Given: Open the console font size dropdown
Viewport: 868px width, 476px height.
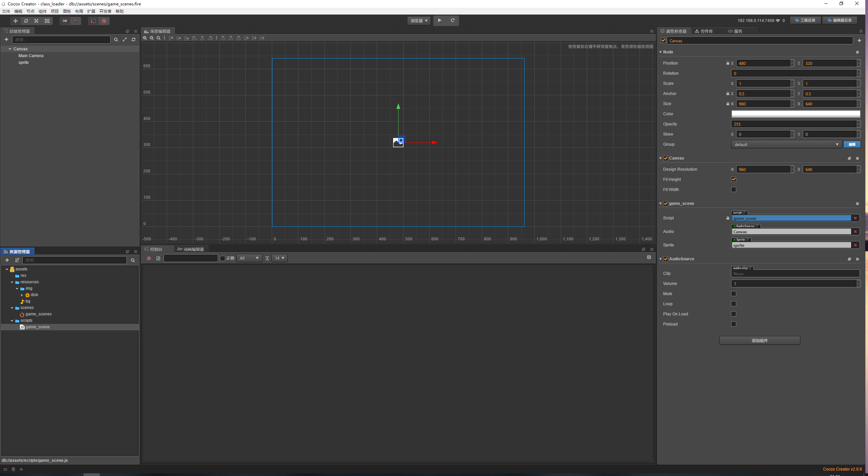Looking at the screenshot, I should coord(279,258).
